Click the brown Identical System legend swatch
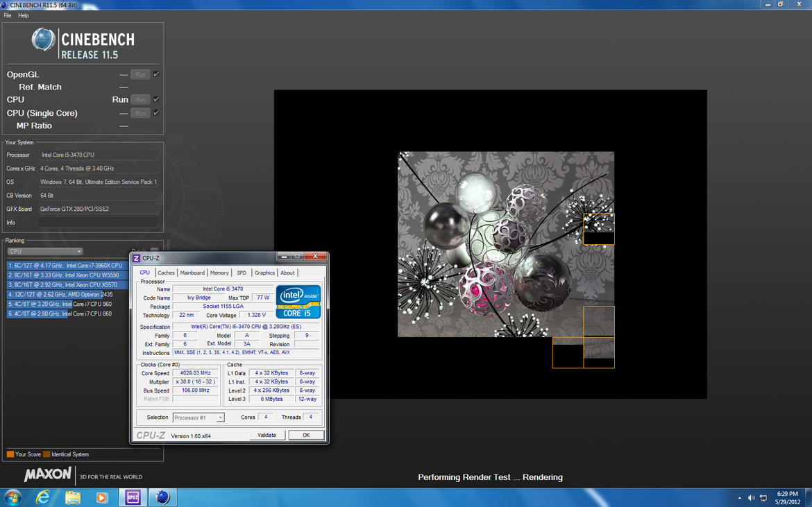Screen dimensions: 812x507 tap(46, 454)
